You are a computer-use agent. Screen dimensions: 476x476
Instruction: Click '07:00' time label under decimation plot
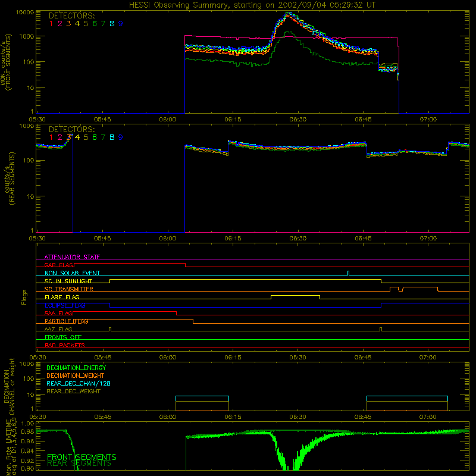428,417
